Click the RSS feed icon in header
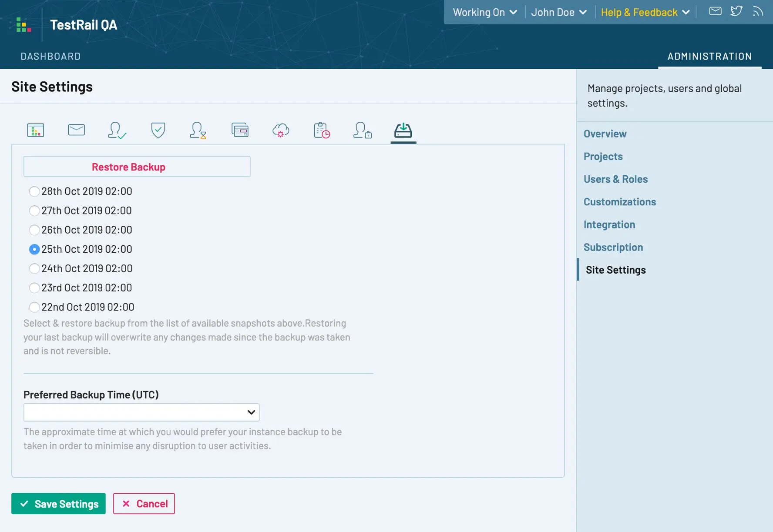The width and height of the screenshot is (773, 532). (758, 11)
